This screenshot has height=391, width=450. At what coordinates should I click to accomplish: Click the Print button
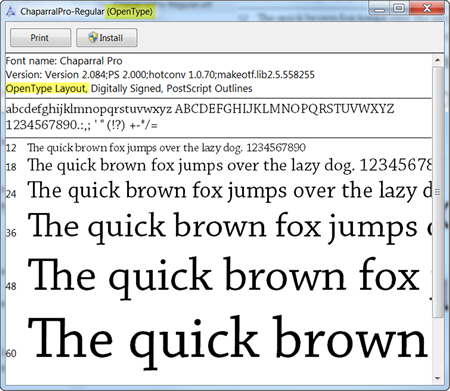point(40,38)
